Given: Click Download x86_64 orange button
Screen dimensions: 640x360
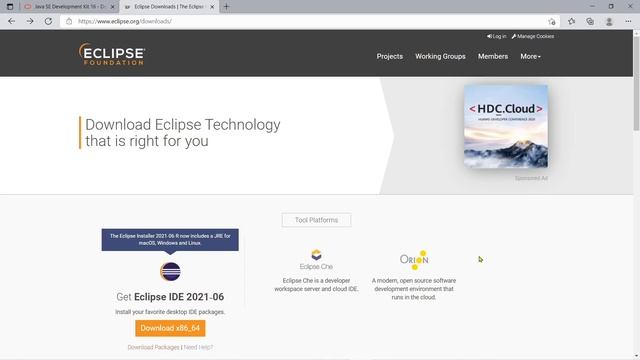Looking at the screenshot, I should click(x=170, y=328).
